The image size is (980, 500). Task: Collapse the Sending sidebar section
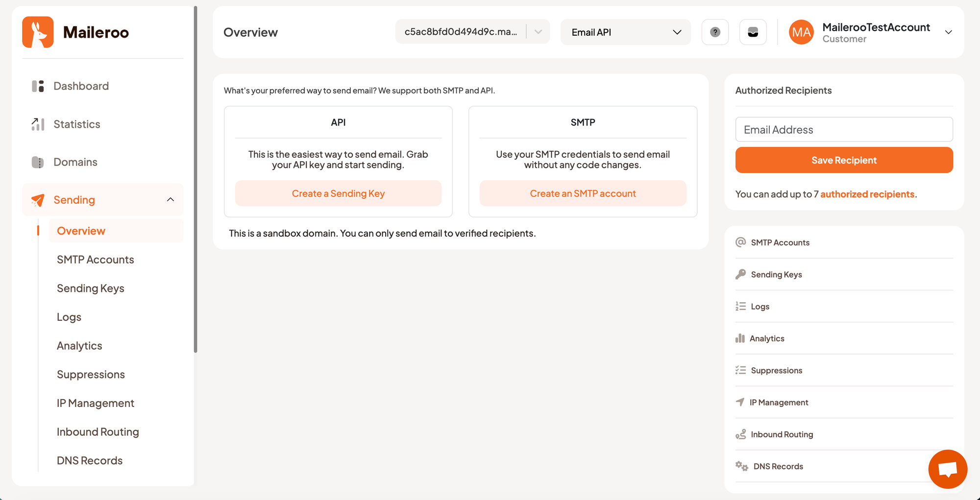(x=170, y=200)
